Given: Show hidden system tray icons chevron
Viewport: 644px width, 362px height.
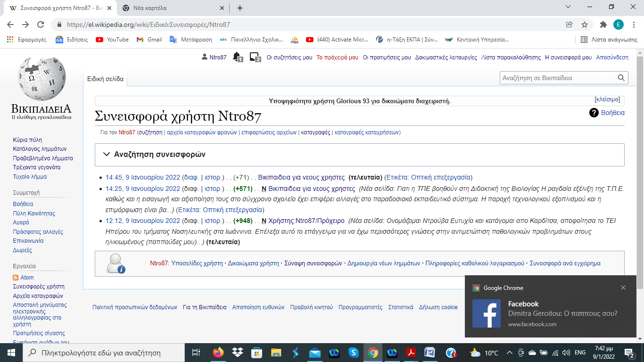Looking at the screenshot, I should (509, 353).
